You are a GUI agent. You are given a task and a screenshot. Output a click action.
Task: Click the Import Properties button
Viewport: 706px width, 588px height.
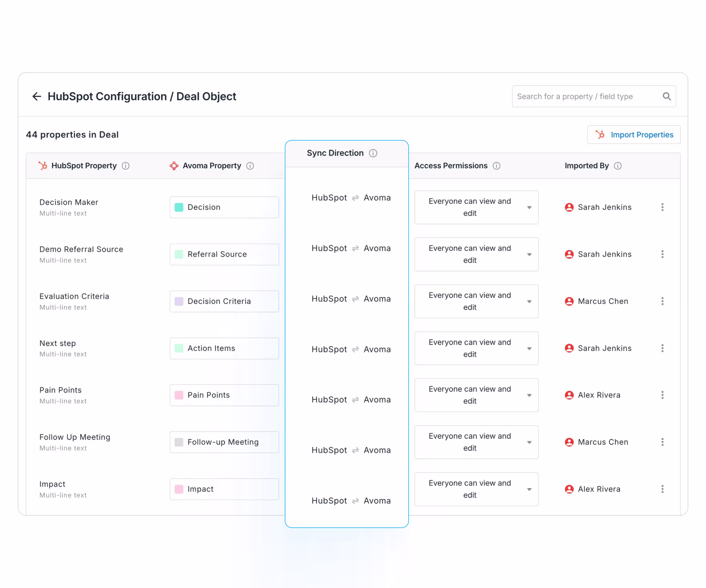tap(634, 135)
